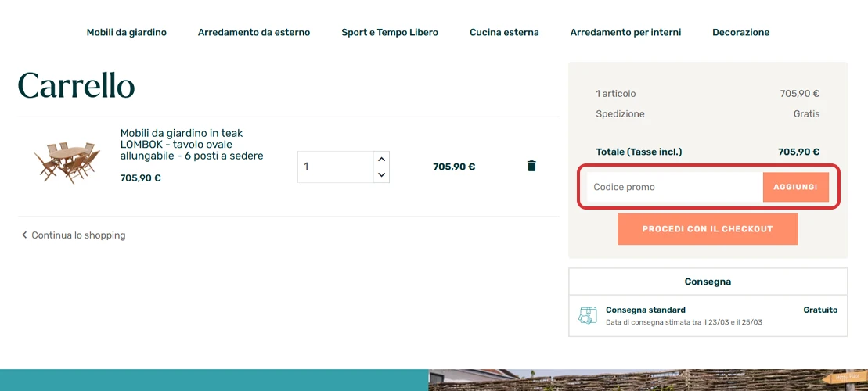868x391 pixels.
Task: Focus the Codice promo input field
Action: coord(675,187)
